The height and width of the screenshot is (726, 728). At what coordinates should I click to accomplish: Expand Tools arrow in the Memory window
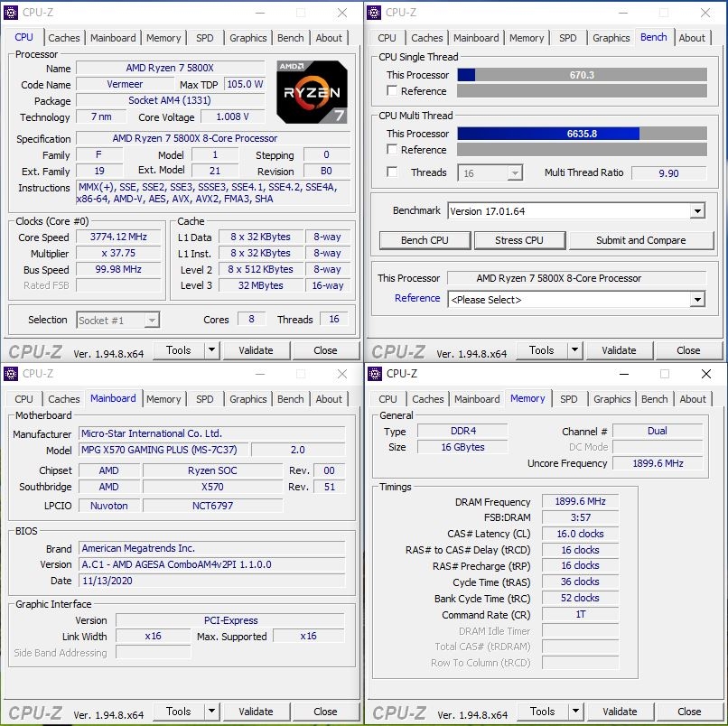(x=575, y=712)
